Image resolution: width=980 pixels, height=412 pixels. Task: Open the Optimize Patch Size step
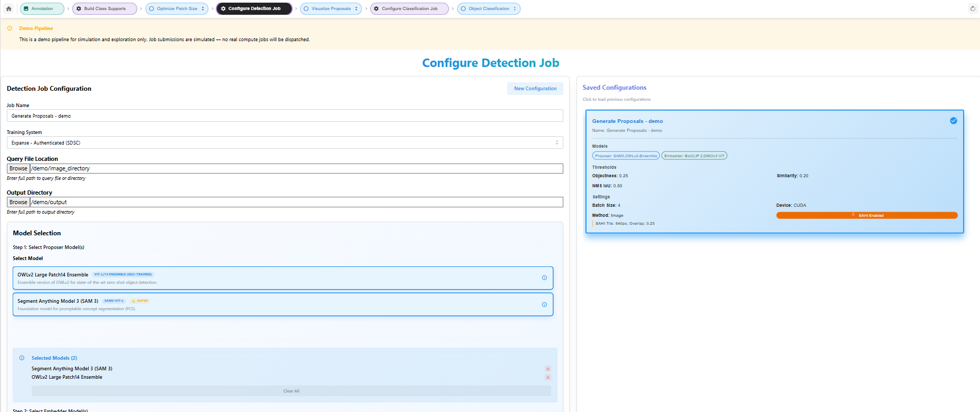pyautogui.click(x=177, y=8)
